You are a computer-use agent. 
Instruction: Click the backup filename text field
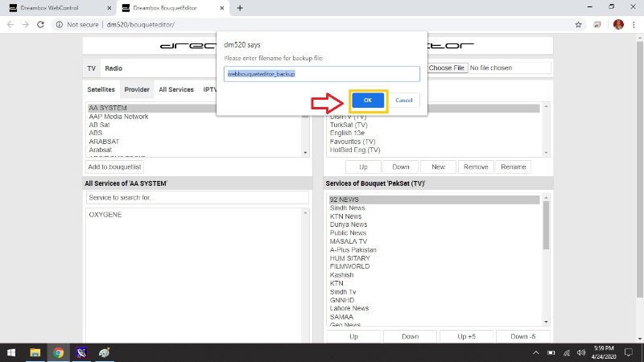coord(321,74)
